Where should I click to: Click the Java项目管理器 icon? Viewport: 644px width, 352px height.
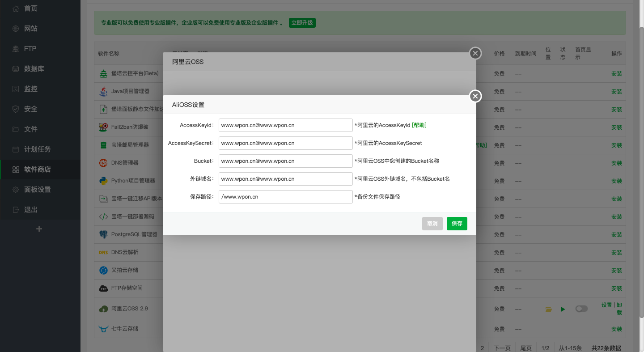tap(103, 91)
